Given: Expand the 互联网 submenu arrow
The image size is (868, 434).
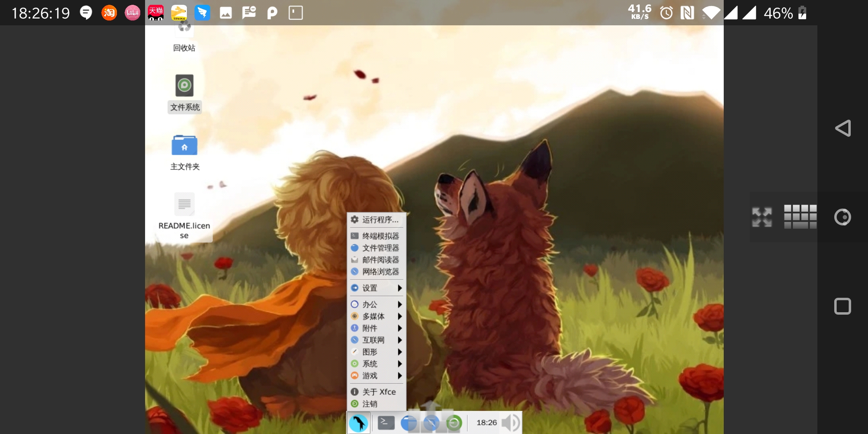Looking at the screenshot, I should point(400,340).
